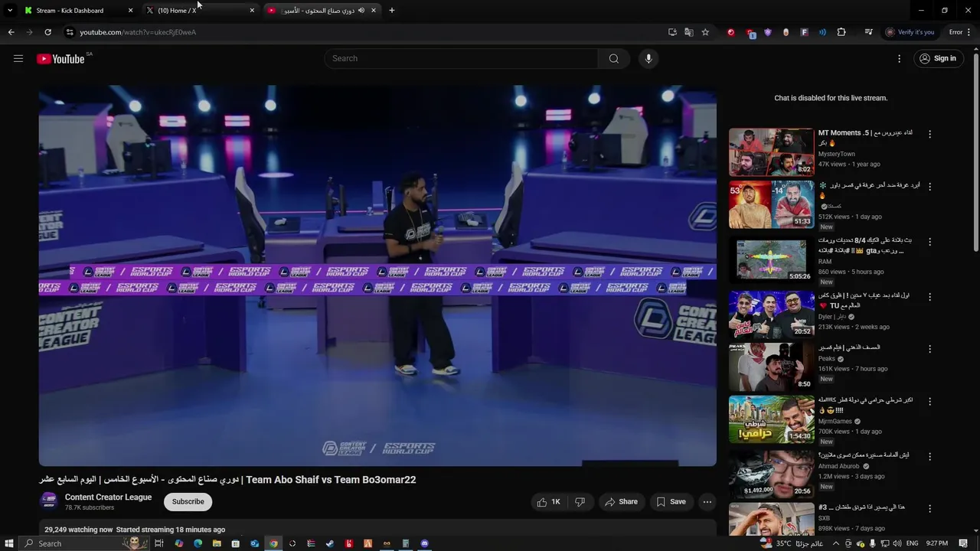
Task: Close the Home / X tab
Action: click(252, 11)
